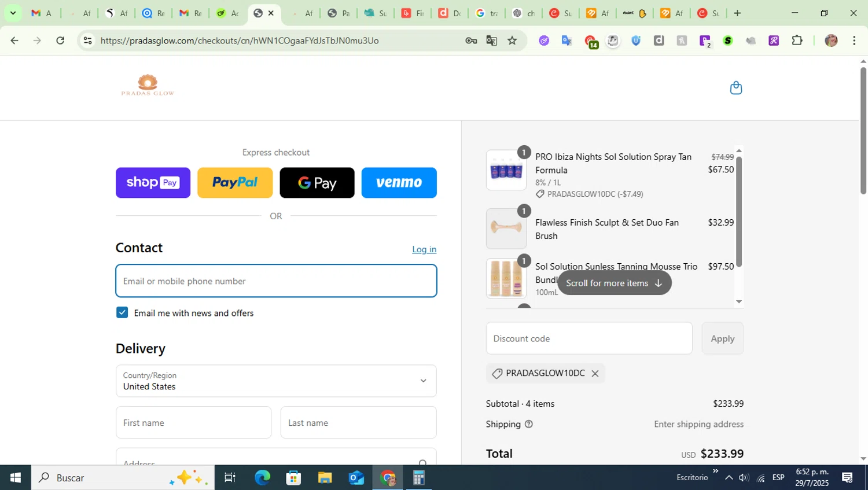This screenshot has width=868, height=490.
Task: Click the order items scrollbar up arrow
Action: pyautogui.click(x=738, y=150)
